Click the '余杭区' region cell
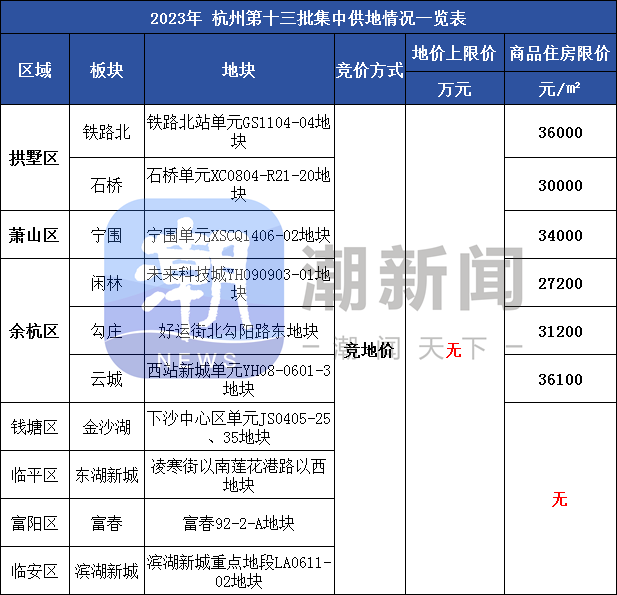617x595 pixels. click(35, 331)
